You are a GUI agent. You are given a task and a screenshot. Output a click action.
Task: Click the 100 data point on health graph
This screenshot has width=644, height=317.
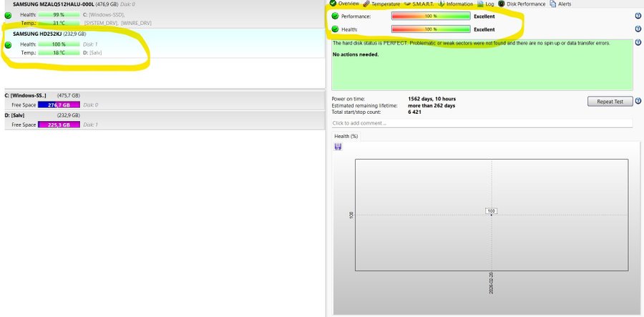pos(491,211)
